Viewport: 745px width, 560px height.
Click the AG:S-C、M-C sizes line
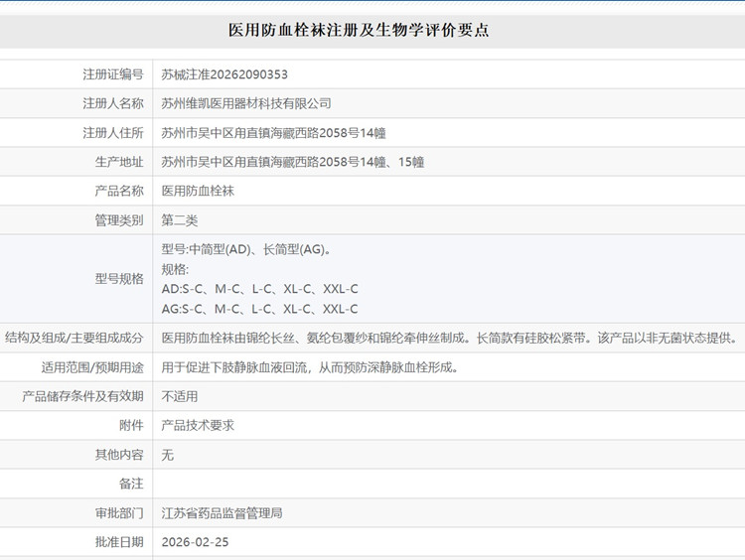(x=260, y=309)
